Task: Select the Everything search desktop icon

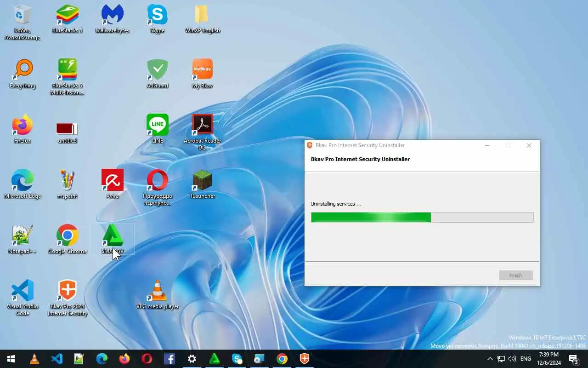Action: pos(22,74)
